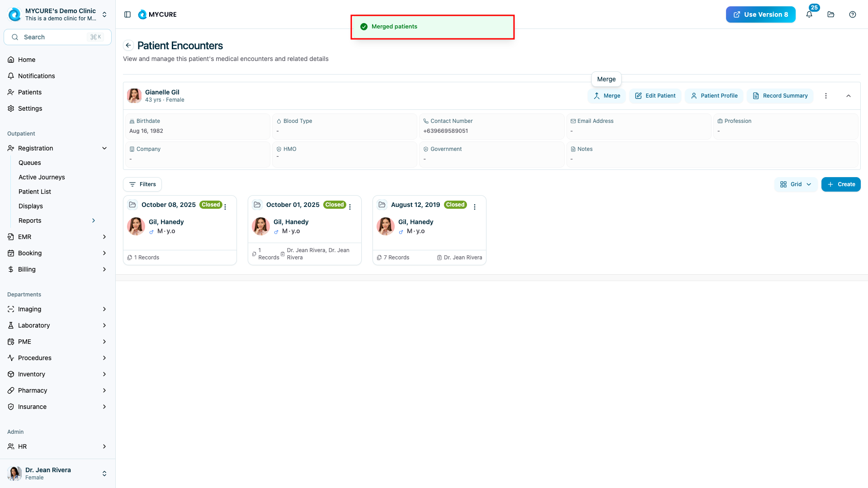This screenshot has width=868, height=488.
Task: Open the Filters button
Action: pos(142,184)
